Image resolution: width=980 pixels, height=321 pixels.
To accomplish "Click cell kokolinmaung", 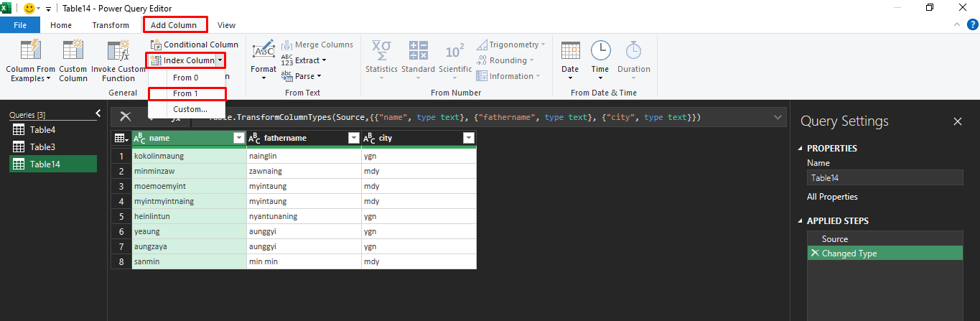I will (x=189, y=156).
